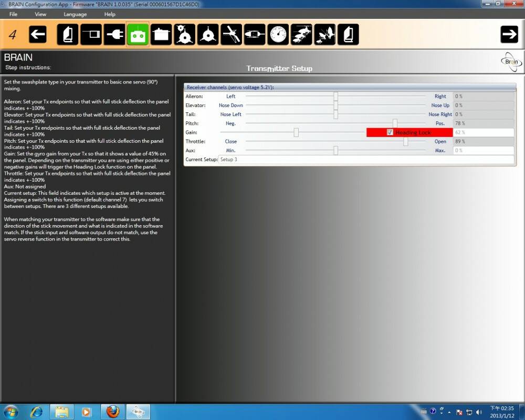
Task: Click the step number 4 indicator
Action: pos(13,35)
